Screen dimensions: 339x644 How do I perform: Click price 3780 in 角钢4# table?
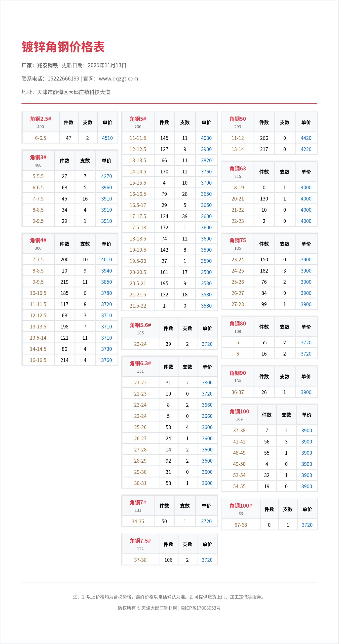point(107,293)
